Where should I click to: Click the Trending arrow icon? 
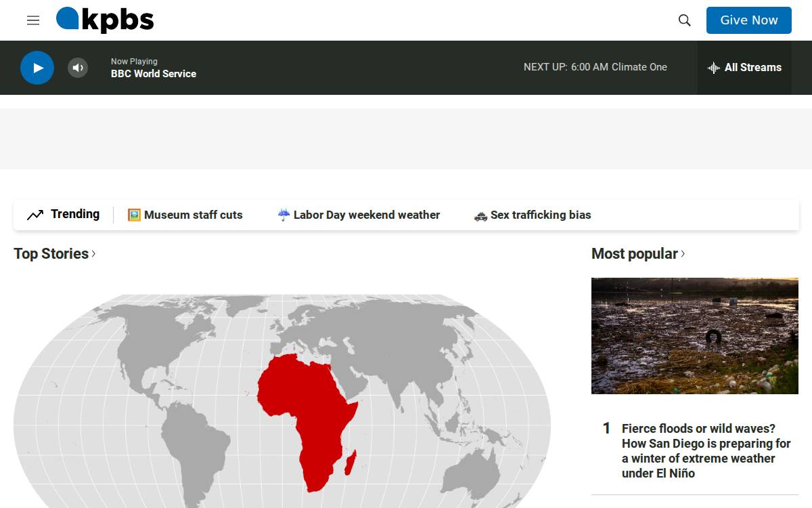click(35, 215)
